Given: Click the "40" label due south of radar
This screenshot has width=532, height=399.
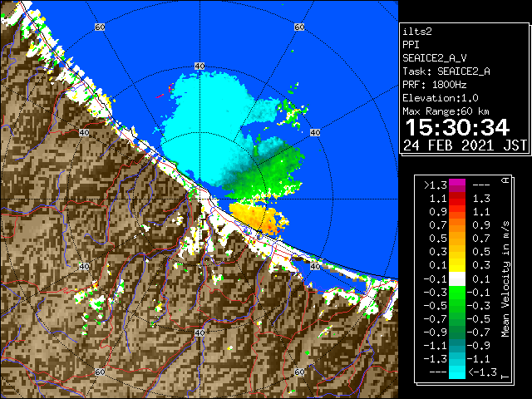Looking at the screenshot, I should [x=199, y=332].
